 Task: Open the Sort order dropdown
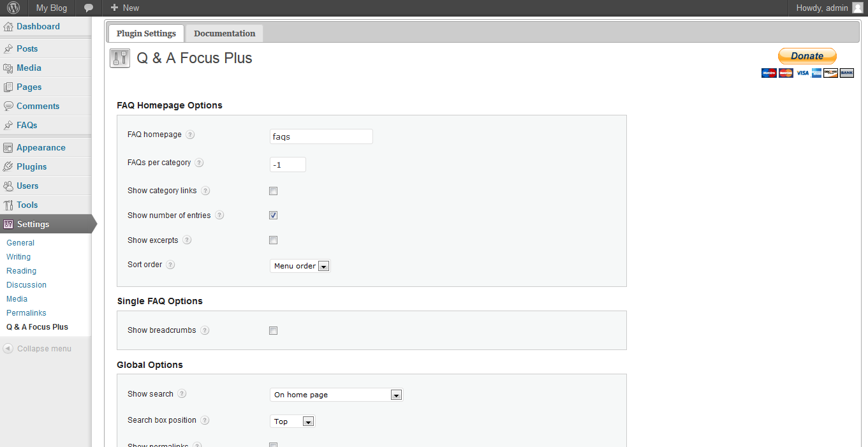[x=300, y=266]
